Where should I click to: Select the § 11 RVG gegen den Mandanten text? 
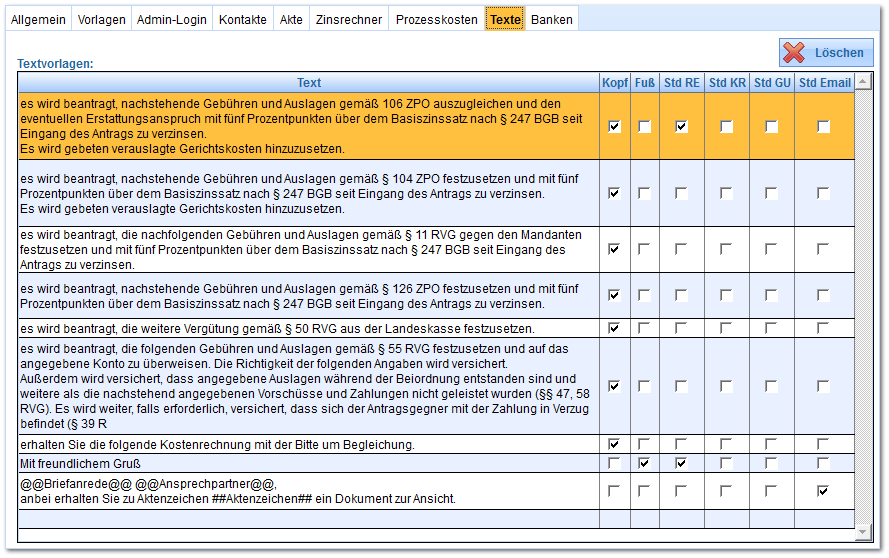click(x=309, y=250)
